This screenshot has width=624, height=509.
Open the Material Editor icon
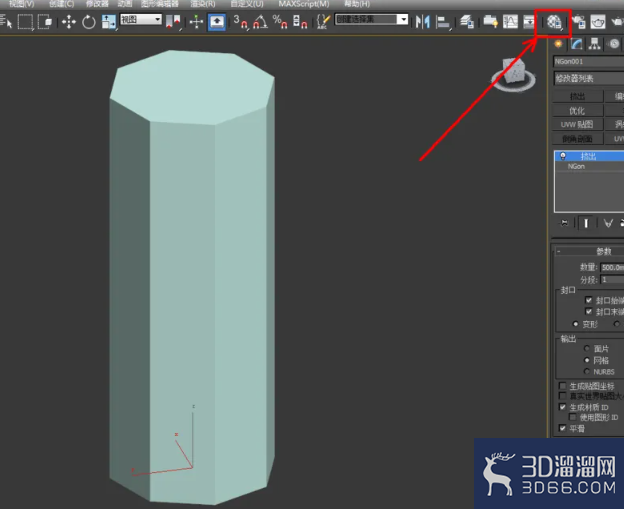[554, 22]
